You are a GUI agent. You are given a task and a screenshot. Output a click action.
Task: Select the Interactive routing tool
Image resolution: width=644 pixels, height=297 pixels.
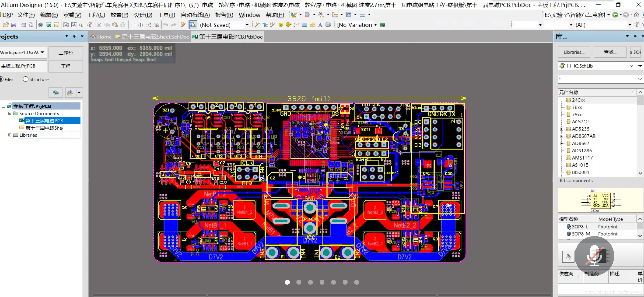click(257, 25)
